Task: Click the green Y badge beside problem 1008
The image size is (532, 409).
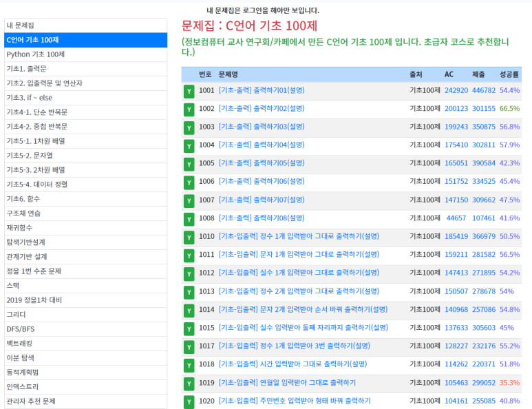Action: [x=189, y=219]
